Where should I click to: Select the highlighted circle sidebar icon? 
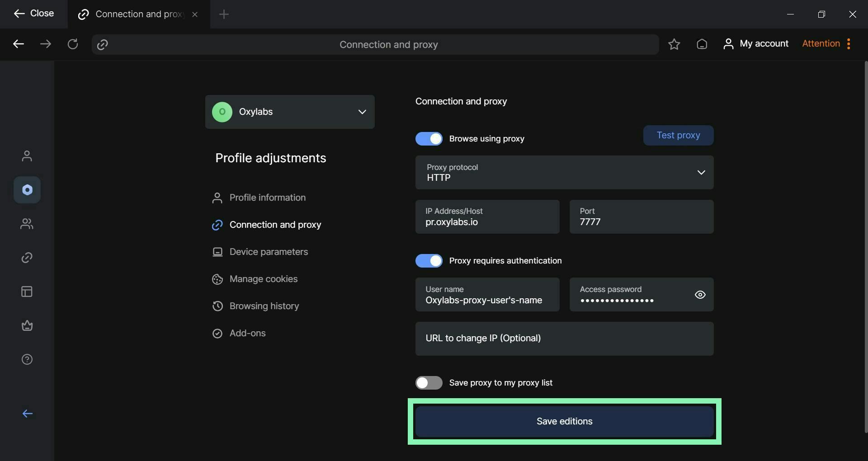[27, 190]
